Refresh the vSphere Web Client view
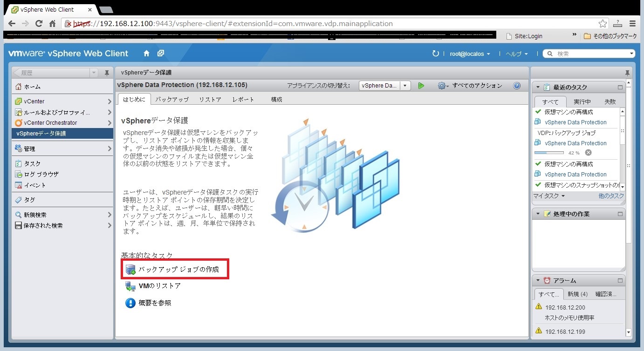 point(436,54)
